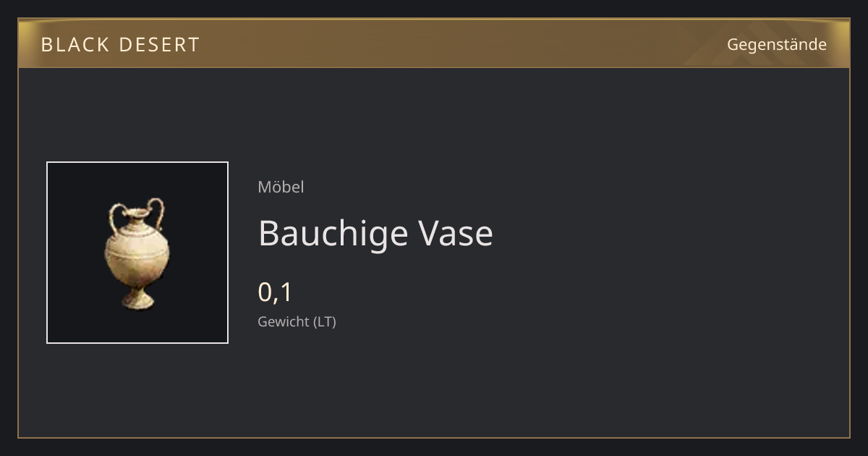Click the gold header banner center
Screen dimensions: 868x456
434,43
